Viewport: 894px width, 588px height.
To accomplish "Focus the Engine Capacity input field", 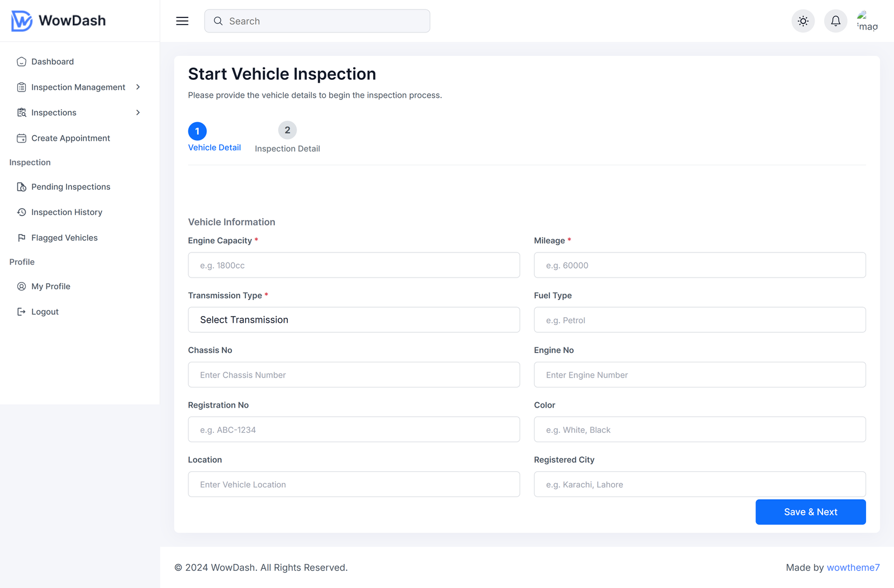I will click(354, 265).
